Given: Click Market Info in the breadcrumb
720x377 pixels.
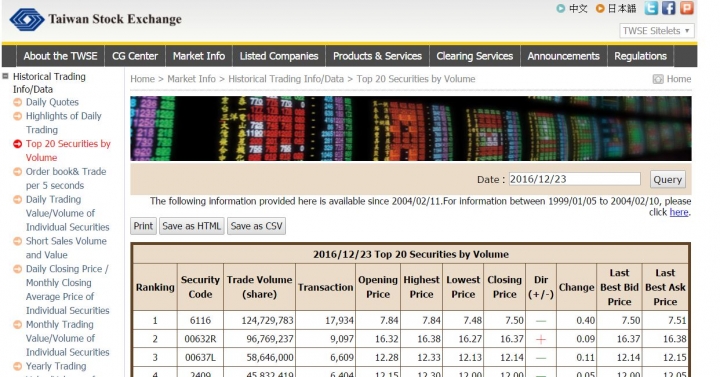Looking at the screenshot, I should point(191,79).
